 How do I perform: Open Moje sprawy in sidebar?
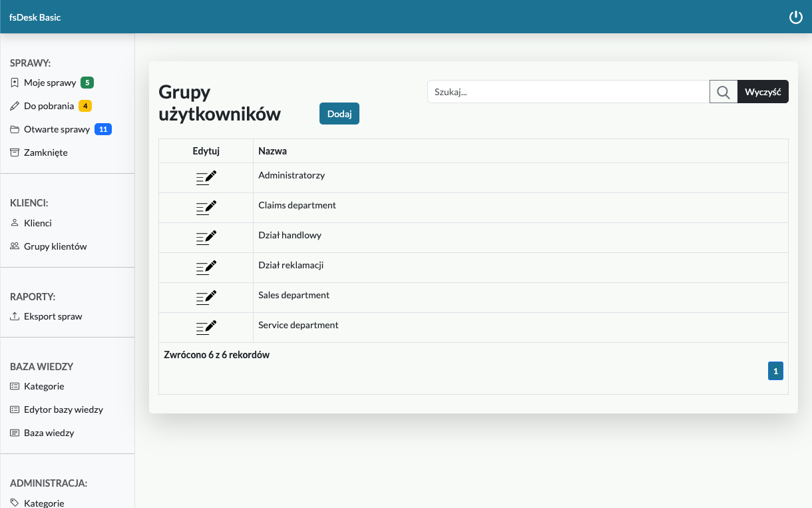coord(50,83)
